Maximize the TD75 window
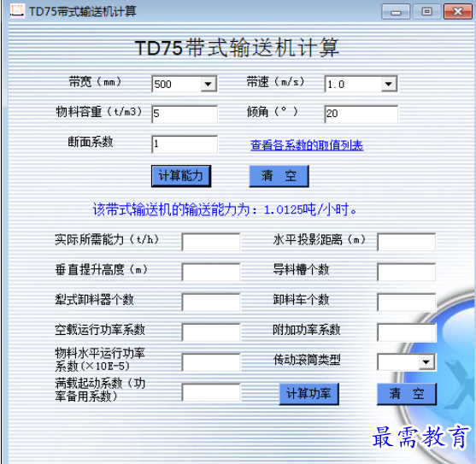The image size is (476, 464). coord(426,12)
